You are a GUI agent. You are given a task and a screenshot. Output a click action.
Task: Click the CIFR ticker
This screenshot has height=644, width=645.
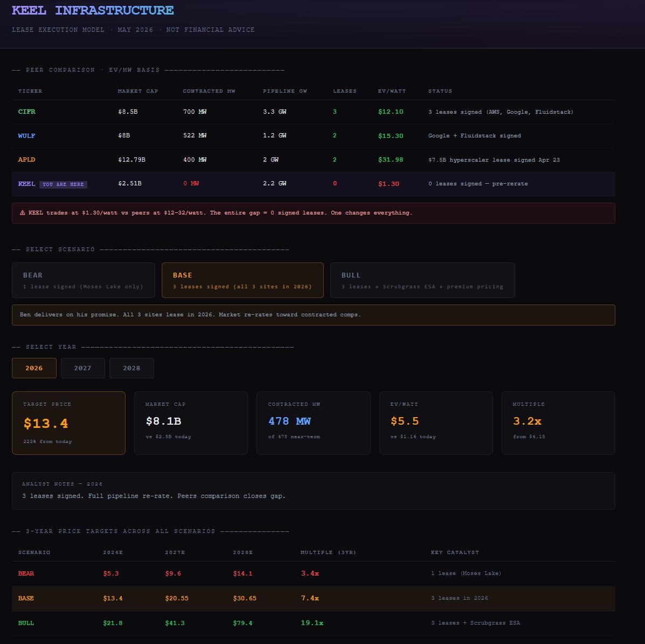pos(27,112)
